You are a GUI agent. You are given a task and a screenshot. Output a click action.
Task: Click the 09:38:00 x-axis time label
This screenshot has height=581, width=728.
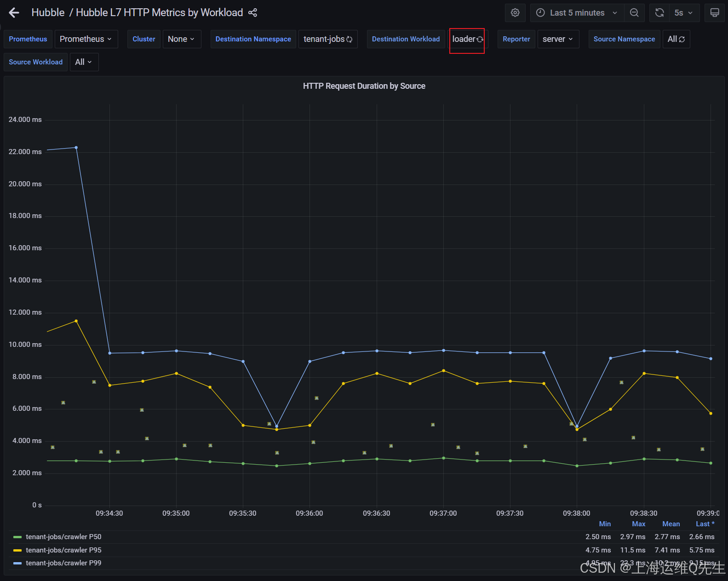pyautogui.click(x=577, y=513)
